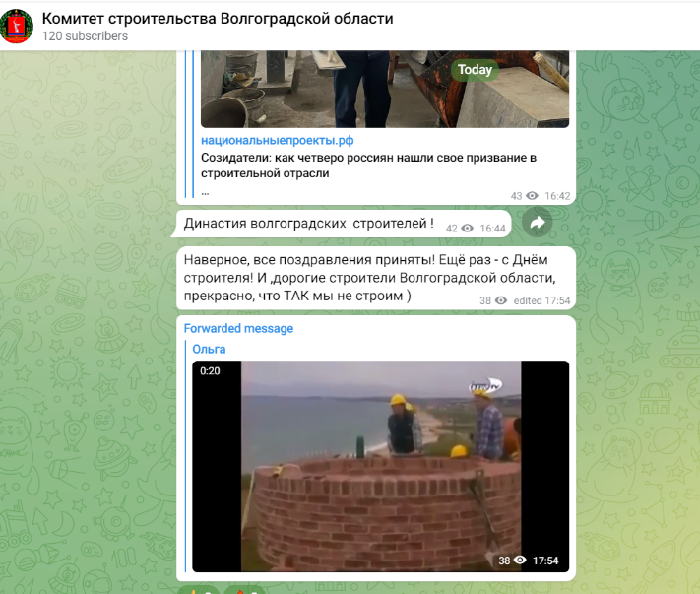Screen dimensions: 700x594
Task: Click the eye icon on the video overlay
Action: (520, 561)
